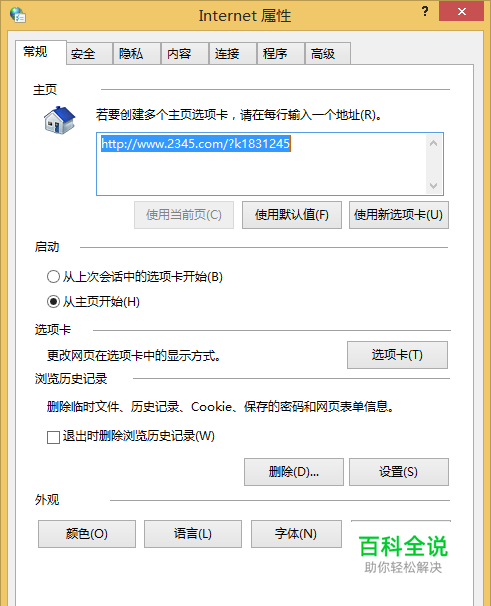Enable 退出时删除浏览历史记录 checkbox
This screenshot has height=606, width=491.
pyautogui.click(x=53, y=437)
